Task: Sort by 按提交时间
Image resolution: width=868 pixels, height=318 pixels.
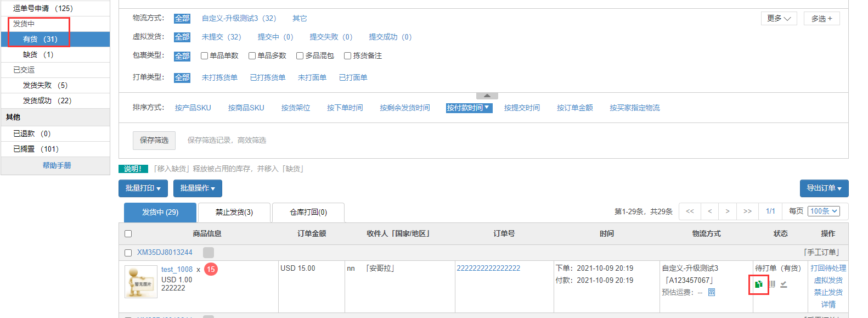Action: pyautogui.click(x=522, y=108)
